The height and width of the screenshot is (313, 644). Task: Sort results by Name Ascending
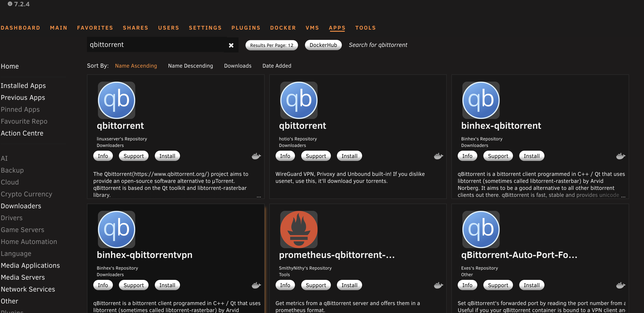(136, 66)
